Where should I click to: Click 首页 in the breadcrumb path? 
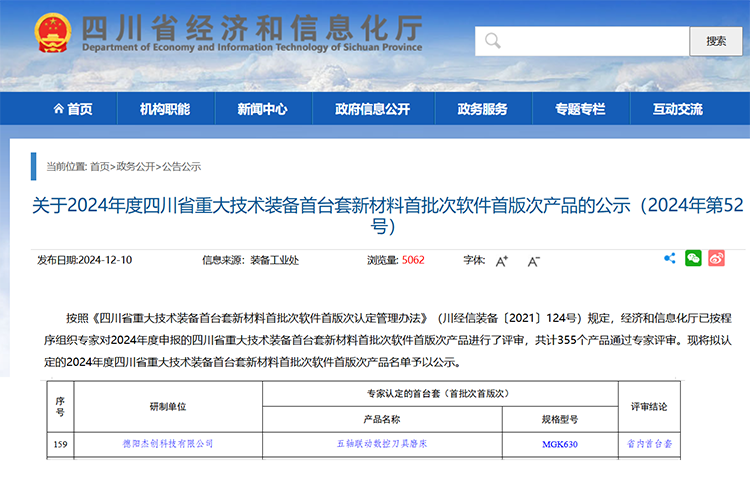coord(100,167)
